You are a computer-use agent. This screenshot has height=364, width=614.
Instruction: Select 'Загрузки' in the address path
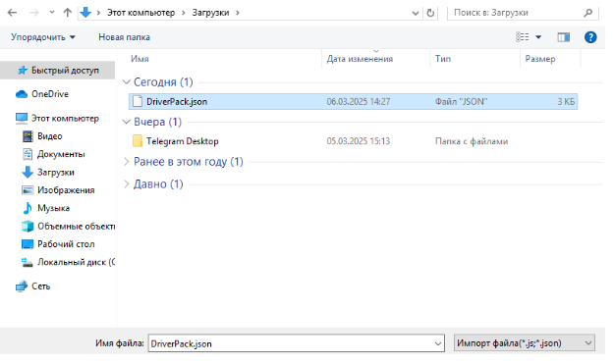[x=210, y=13]
